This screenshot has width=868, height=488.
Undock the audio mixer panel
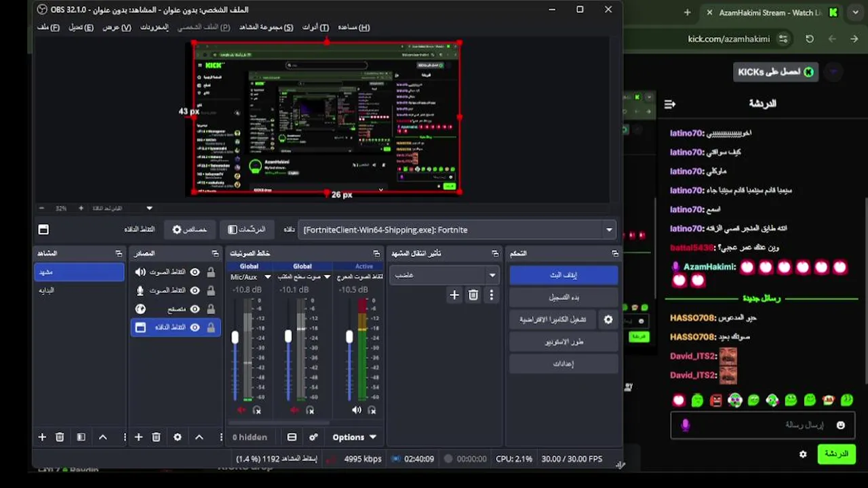pyautogui.click(x=376, y=253)
